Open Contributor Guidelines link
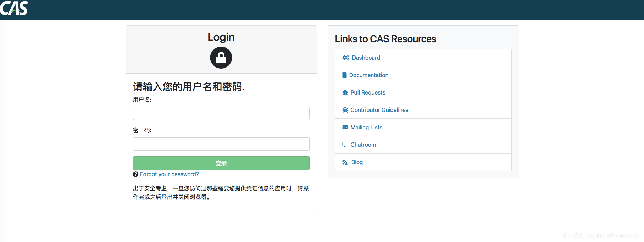Viewport: 644px width, 242px height. (379, 110)
